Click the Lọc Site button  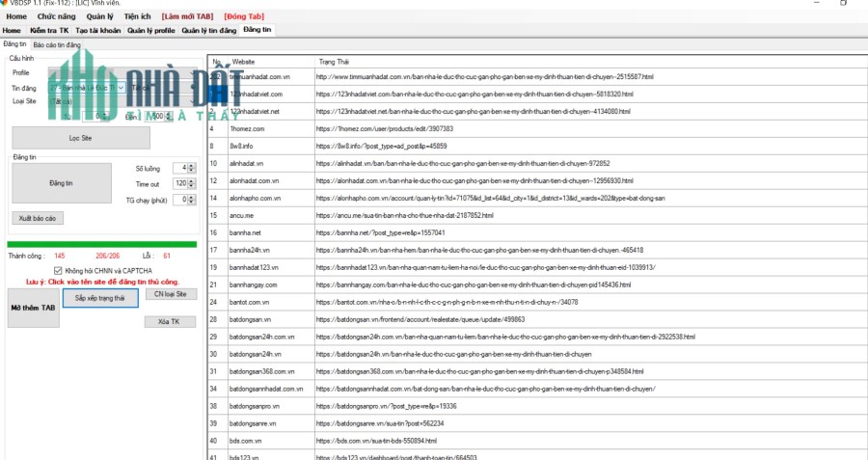point(81,138)
